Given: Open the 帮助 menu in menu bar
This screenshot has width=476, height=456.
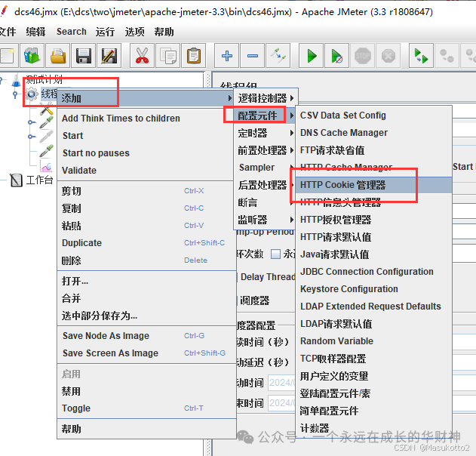Looking at the screenshot, I should (x=164, y=32).
